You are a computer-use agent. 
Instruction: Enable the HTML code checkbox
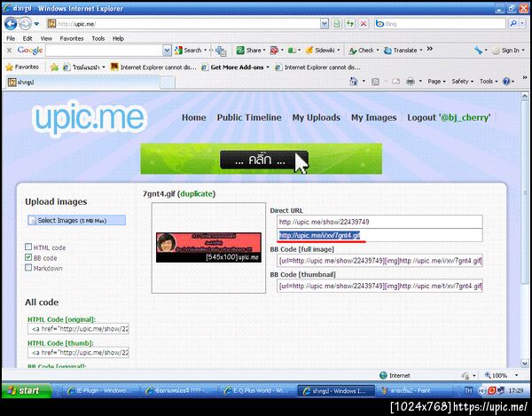click(x=28, y=247)
